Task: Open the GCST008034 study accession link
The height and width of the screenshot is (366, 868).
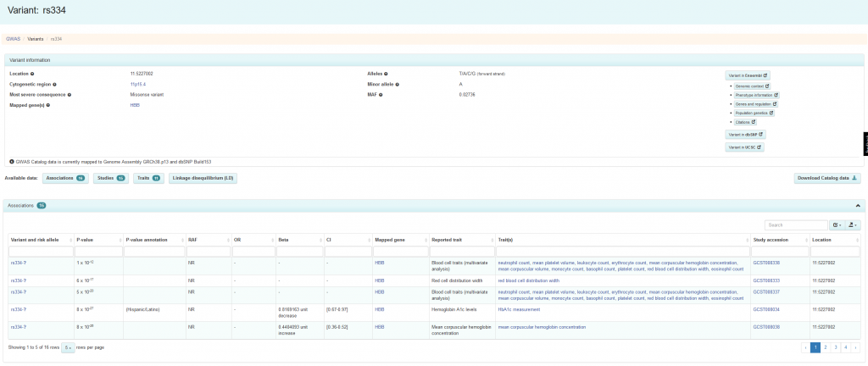Action: [766, 309]
